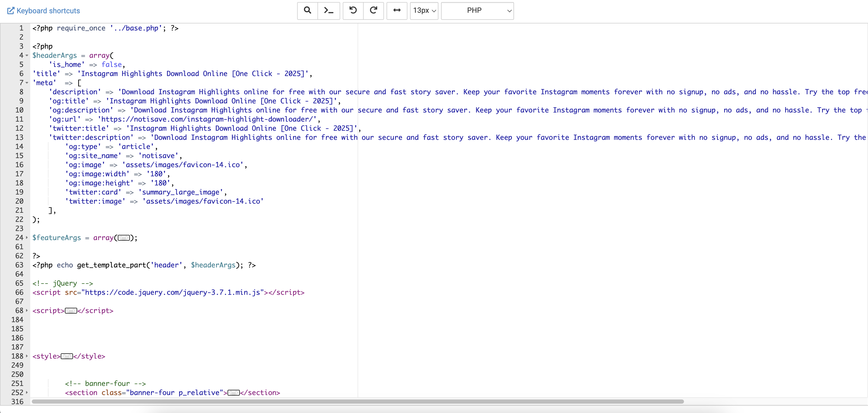Collapse the 'meta' array at line 7

tap(27, 83)
